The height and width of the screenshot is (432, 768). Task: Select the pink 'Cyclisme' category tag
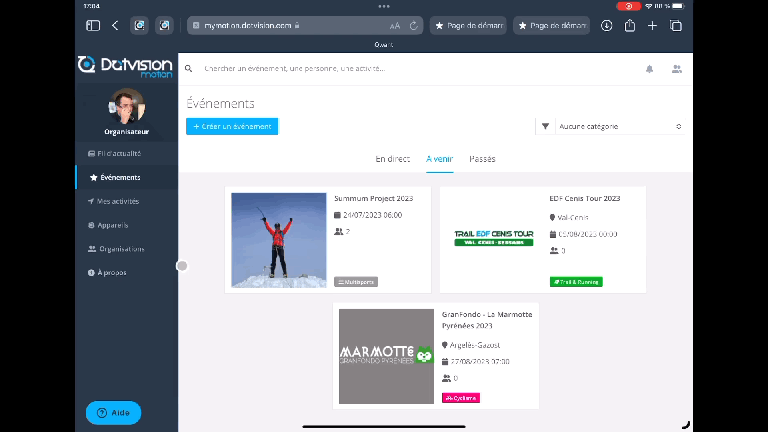(461, 397)
